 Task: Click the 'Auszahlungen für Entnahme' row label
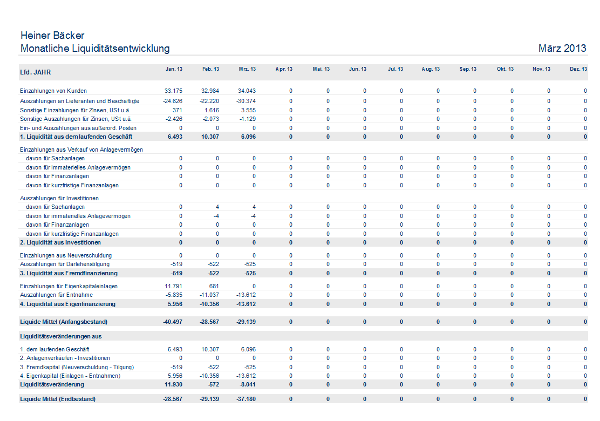pyautogui.click(x=56, y=295)
